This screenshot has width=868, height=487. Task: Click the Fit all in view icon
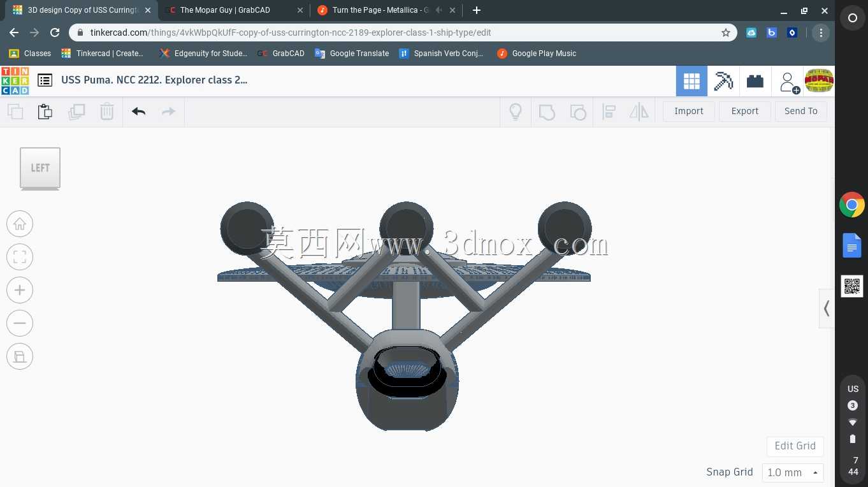click(x=20, y=257)
